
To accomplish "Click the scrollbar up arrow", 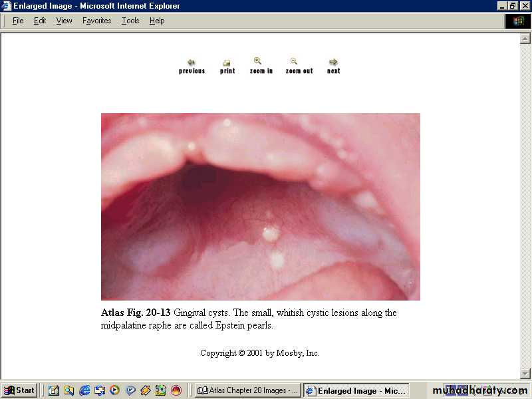I will 525,39.
